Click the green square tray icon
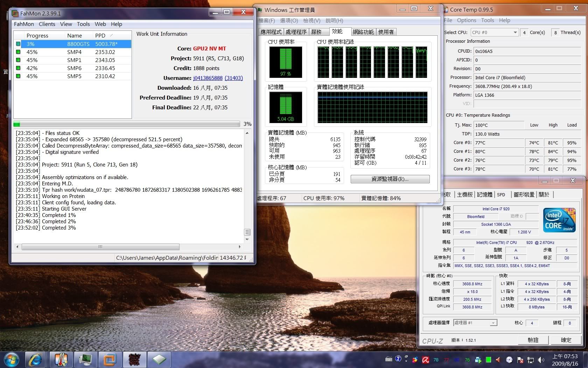The image size is (588, 368). pos(488,360)
